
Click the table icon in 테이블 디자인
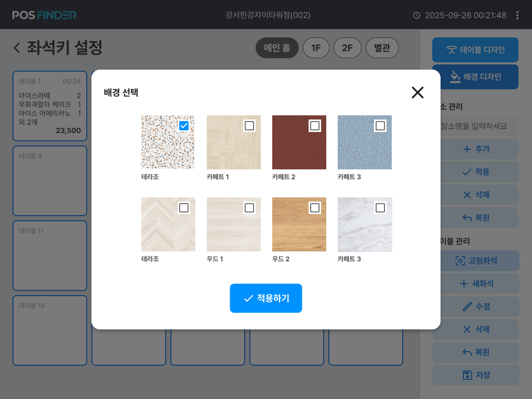[x=451, y=50]
